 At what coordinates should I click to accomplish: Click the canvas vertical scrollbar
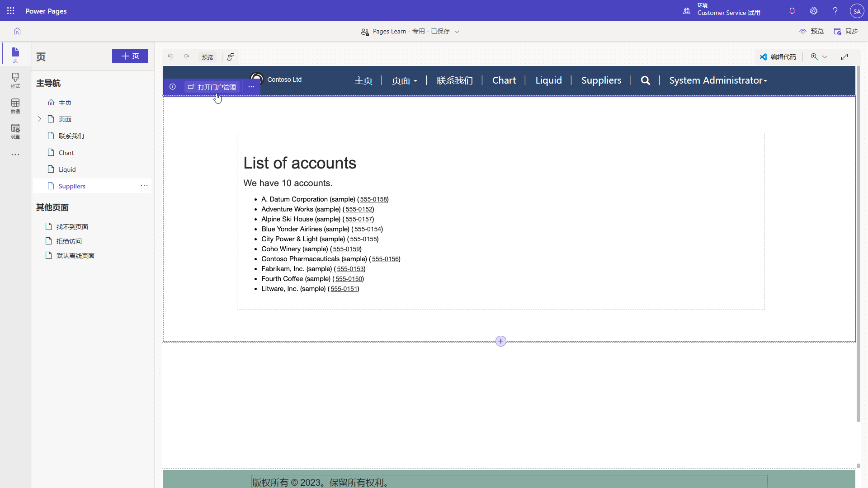pyautogui.click(x=858, y=244)
